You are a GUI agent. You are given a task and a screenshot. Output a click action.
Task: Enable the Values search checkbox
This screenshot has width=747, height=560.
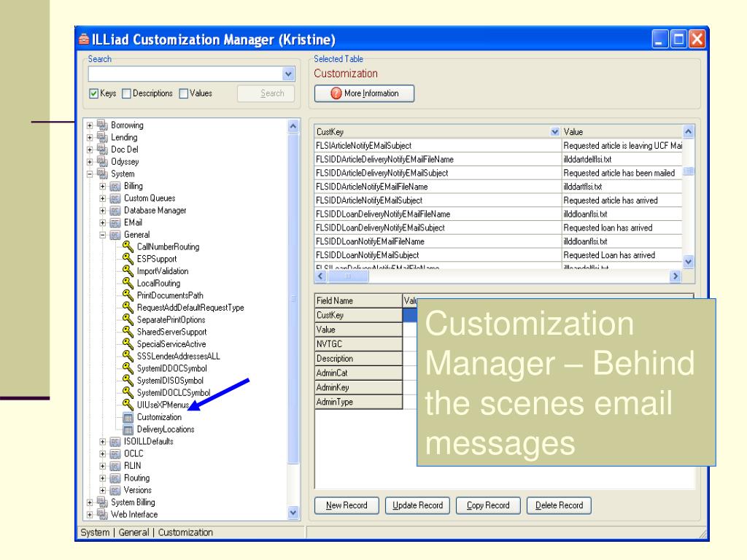pos(183,93)
